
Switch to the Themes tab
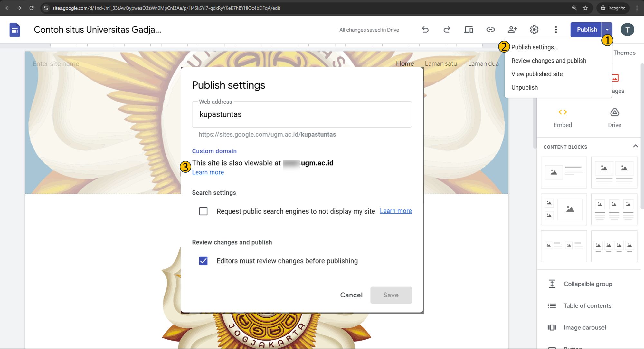pos(624,53)
